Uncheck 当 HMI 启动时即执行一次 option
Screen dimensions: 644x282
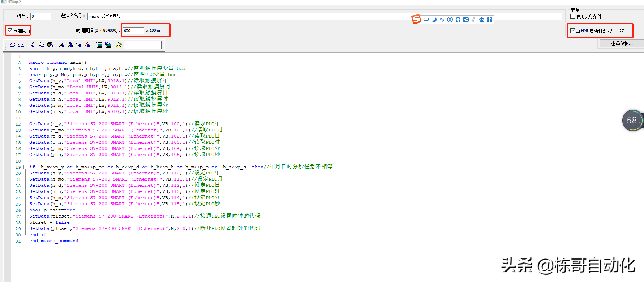573,31
